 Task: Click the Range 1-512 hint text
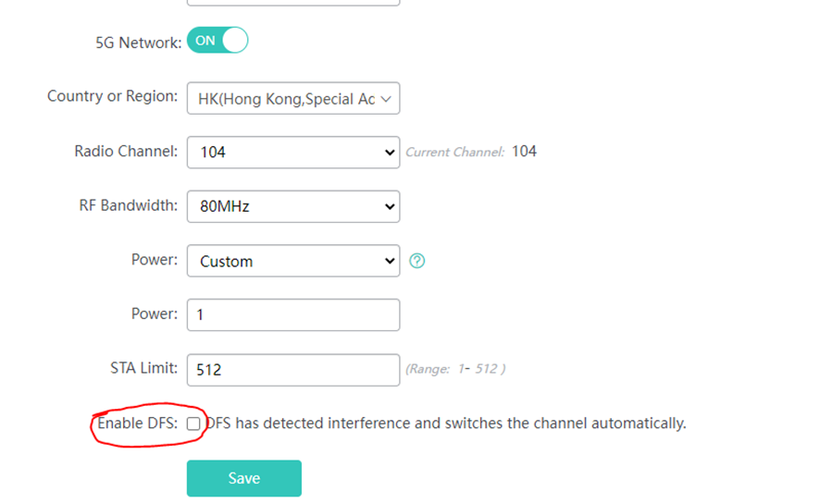pyautogui.click(x=455, y=369)
